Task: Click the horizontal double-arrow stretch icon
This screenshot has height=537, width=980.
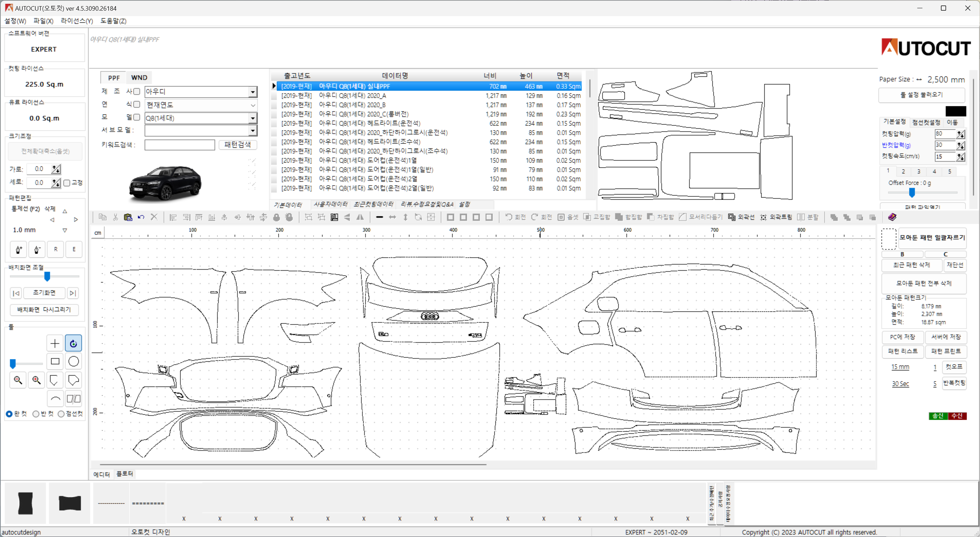Action: point(392,217)
